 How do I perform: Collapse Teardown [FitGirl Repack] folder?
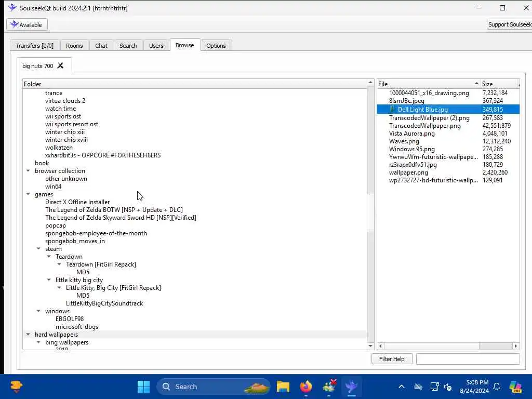[59, 264]
